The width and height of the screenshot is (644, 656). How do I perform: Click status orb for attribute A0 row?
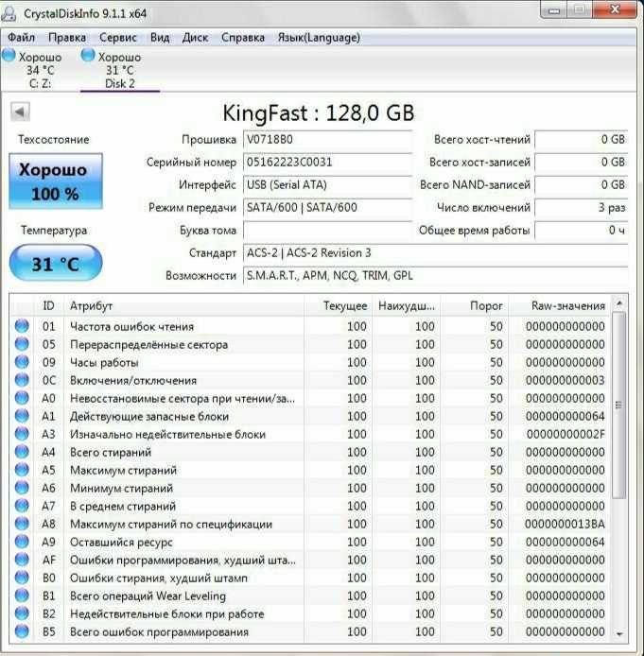pyautogui.click(x=22, y=398)
